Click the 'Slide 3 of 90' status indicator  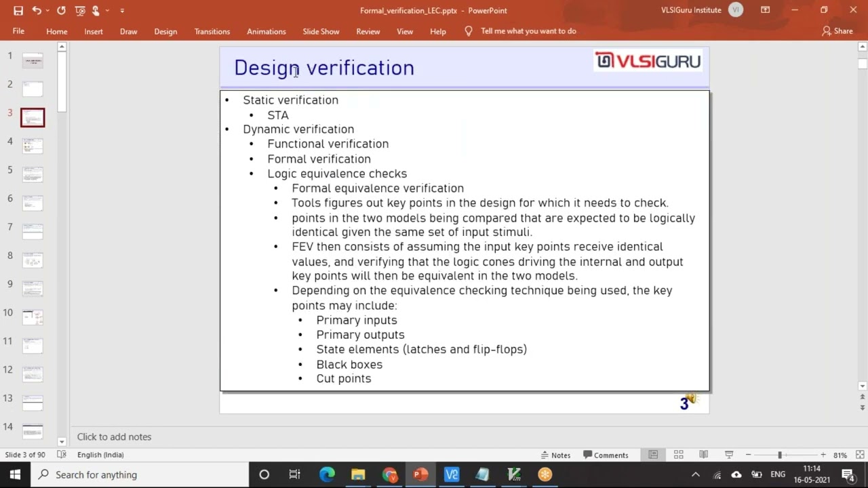(25, 455)
